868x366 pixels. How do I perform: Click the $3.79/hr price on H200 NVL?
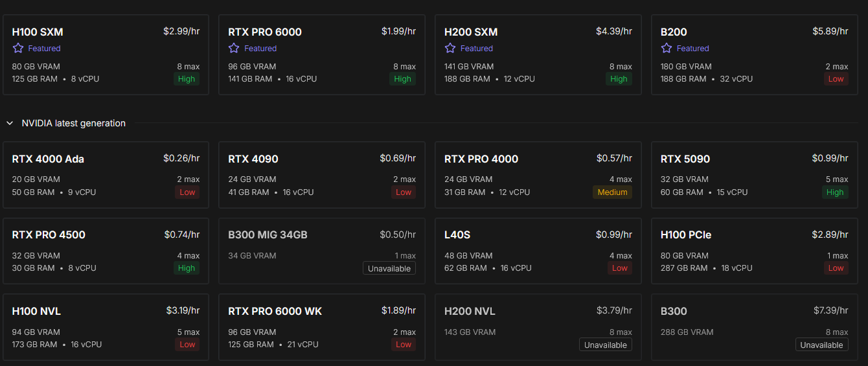tap(615, 310)
